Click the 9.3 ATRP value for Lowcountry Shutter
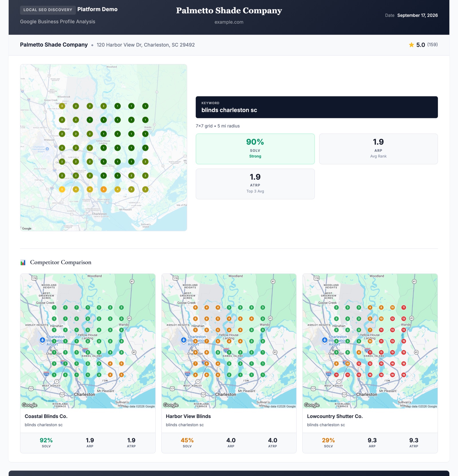The height and width of the screenshot is (476, 458). [x=414, y=440]
